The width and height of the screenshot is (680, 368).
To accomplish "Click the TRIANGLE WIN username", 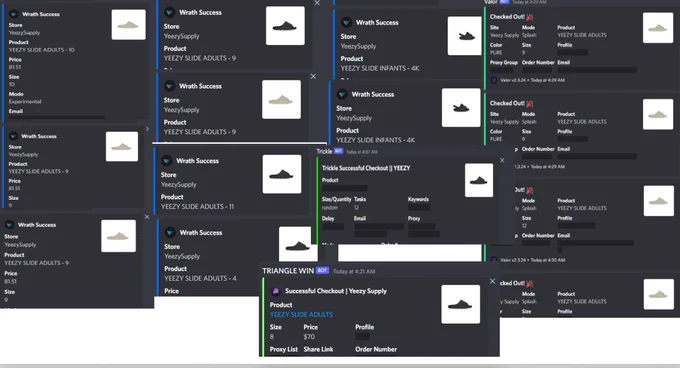I will 288,271.
